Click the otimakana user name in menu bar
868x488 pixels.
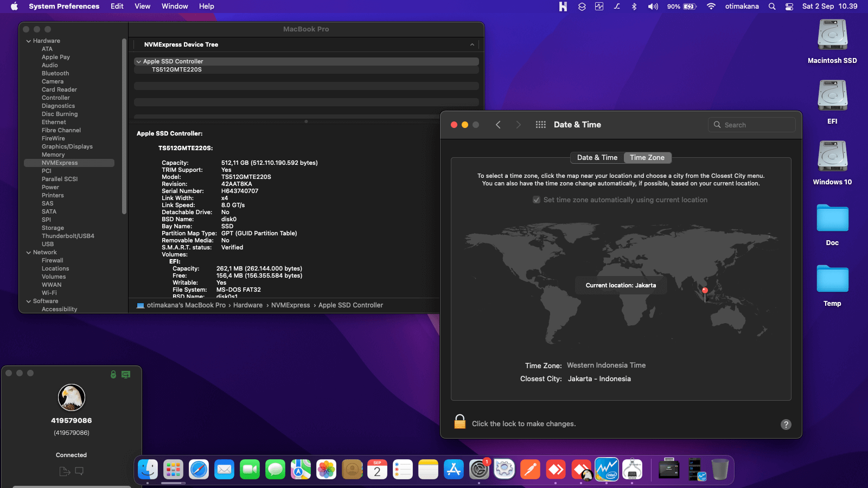click(x=742, y=7)
